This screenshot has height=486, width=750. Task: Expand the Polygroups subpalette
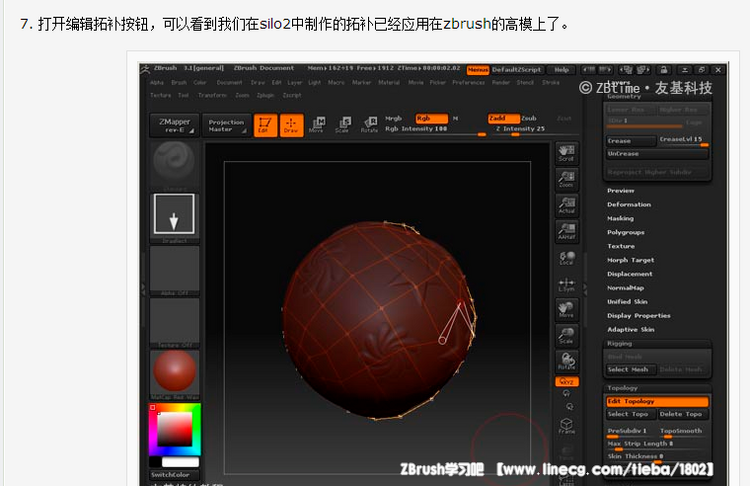tap(626, 232)
